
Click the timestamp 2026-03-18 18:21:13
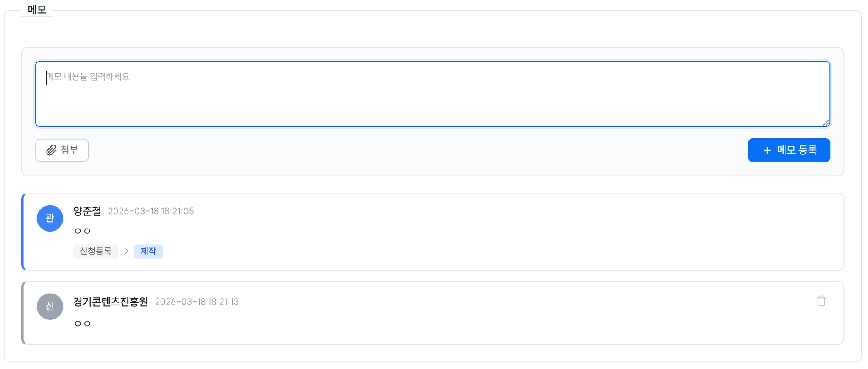tap(197, 302)
